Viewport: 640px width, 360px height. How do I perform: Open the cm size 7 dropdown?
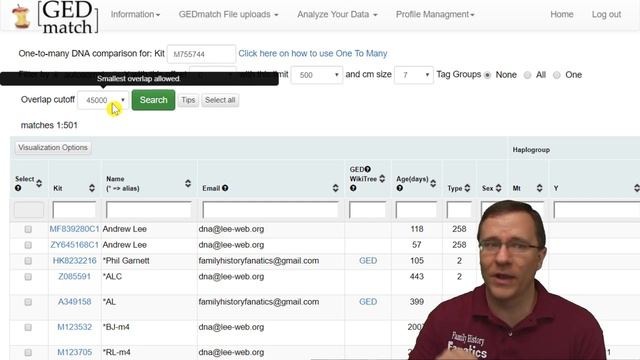point(414,75)
